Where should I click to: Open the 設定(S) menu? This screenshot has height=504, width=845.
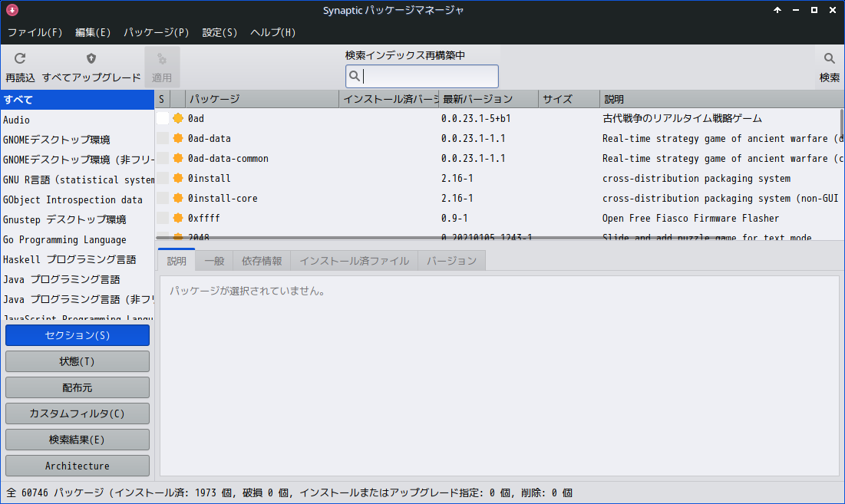(x=220, y=32)
